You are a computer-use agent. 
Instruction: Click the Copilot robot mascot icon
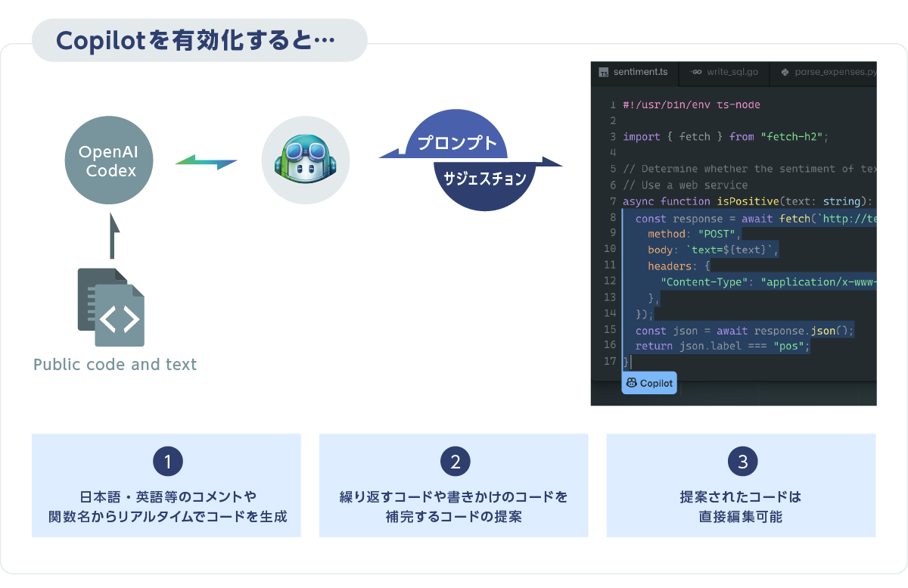click(306, 160)
